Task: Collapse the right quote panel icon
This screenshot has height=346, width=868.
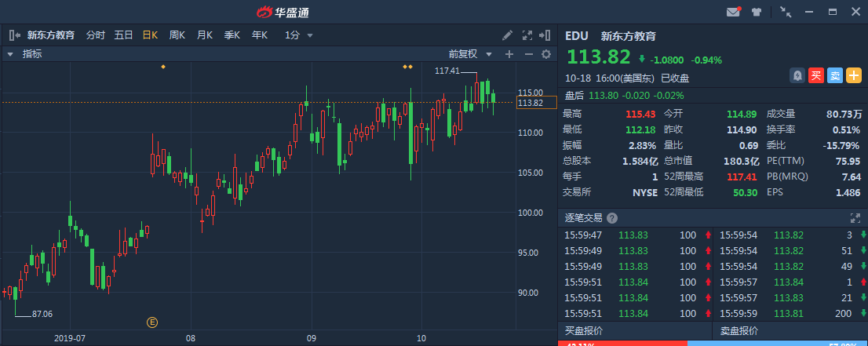Action: [545, 35]
